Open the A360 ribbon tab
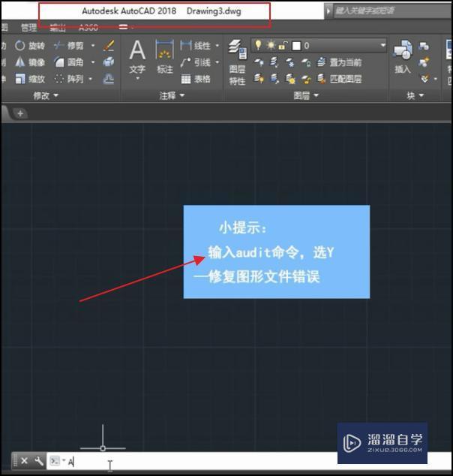Screen dimensions: 453x476 tap(88, 28)
